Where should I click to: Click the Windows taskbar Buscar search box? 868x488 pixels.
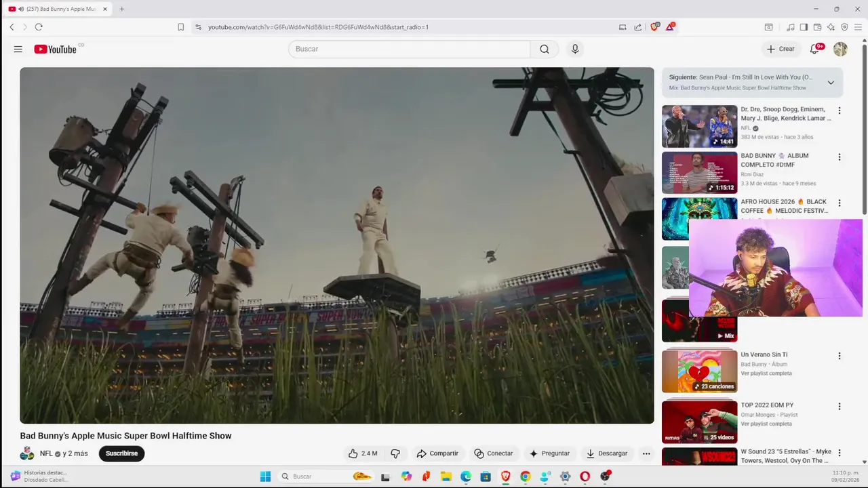point(327,476)
